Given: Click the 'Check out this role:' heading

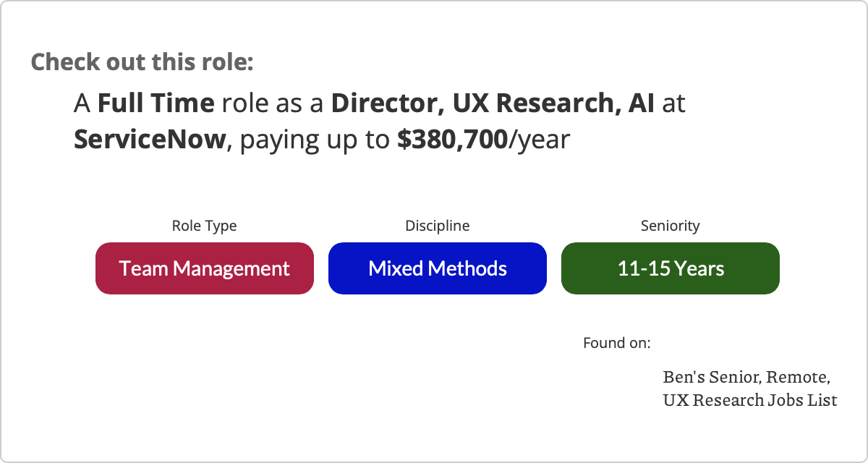Looking at the screenshot, I should [142, 61].
